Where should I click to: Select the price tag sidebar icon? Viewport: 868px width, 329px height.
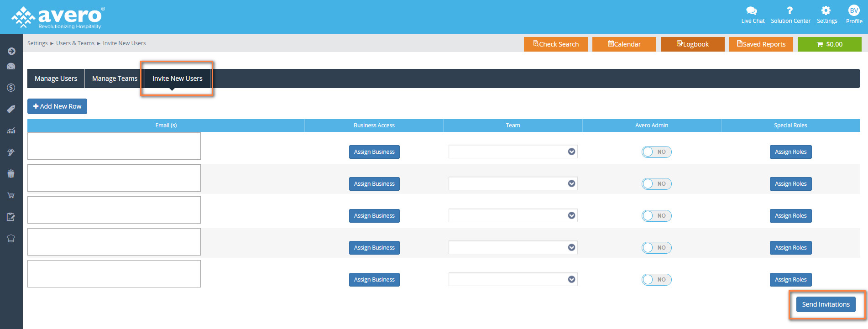[x=11, y=109]
